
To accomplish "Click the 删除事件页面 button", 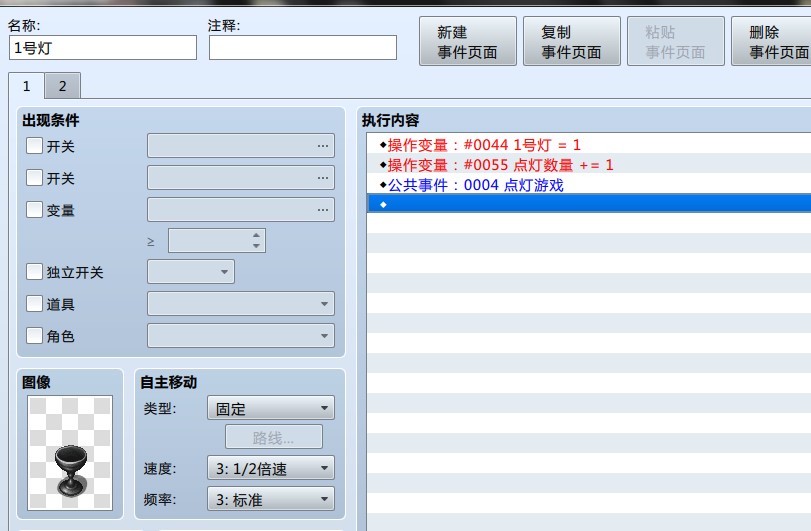I will (773, 41).
